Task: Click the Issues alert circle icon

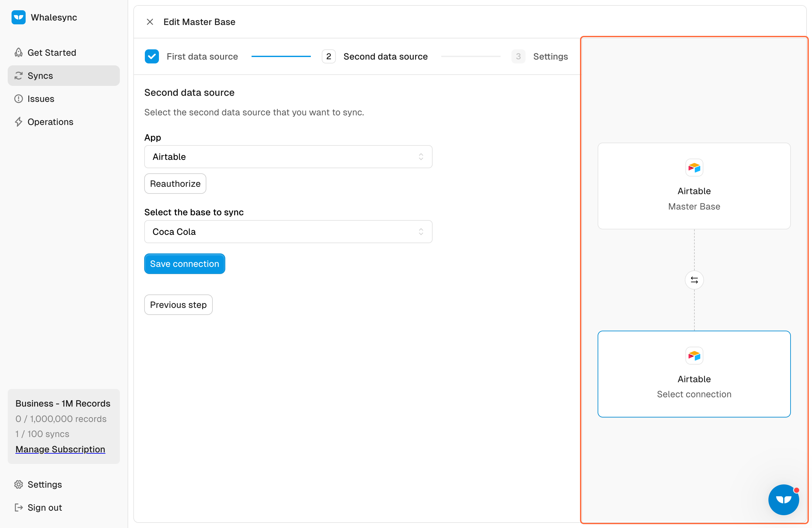Action: 18,99
